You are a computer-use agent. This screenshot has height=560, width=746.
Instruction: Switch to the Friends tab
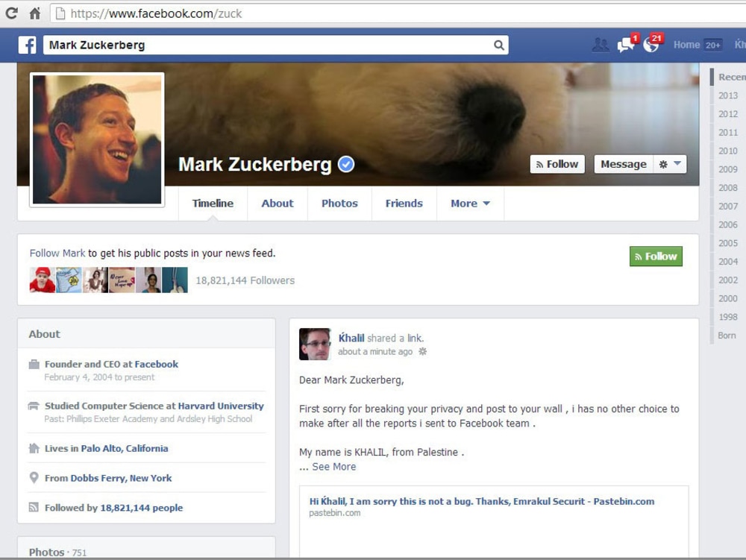pyautogui.click(x=404, y=204)
